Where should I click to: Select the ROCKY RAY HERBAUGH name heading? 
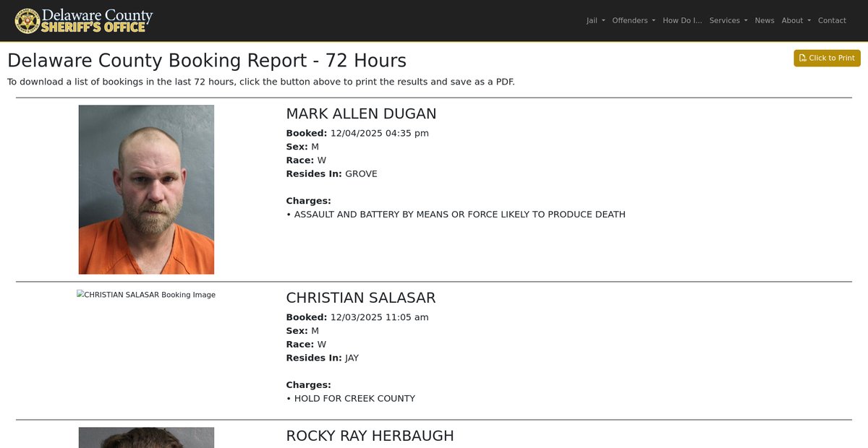coord(370,436)
